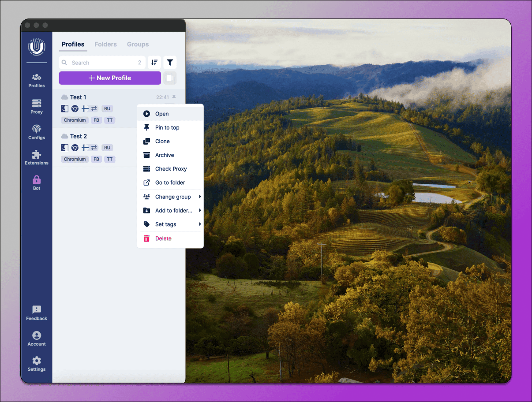
Task: Select Go to folder menu entry
Action: pos(170,182)
